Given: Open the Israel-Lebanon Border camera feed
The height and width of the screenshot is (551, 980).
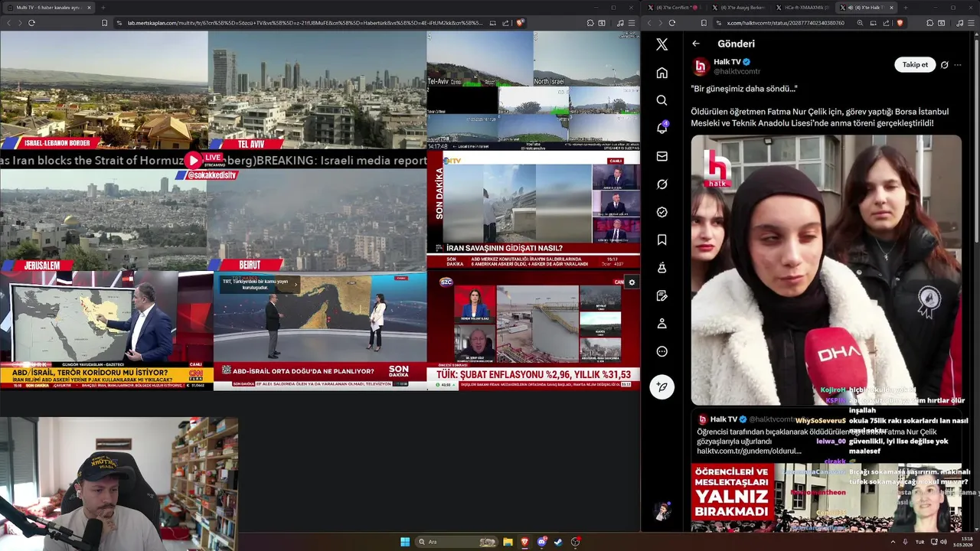Looking at the screenshot, I should 104,90.
